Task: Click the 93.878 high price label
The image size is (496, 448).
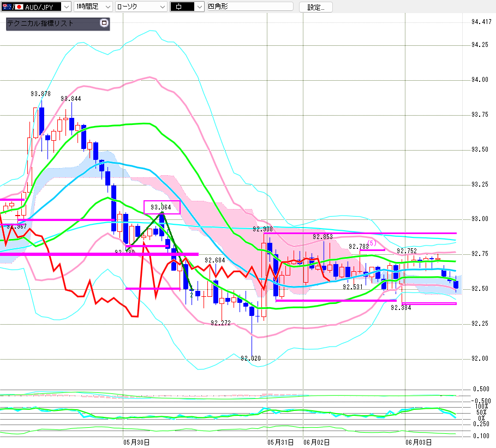Action: pos(40,94)
